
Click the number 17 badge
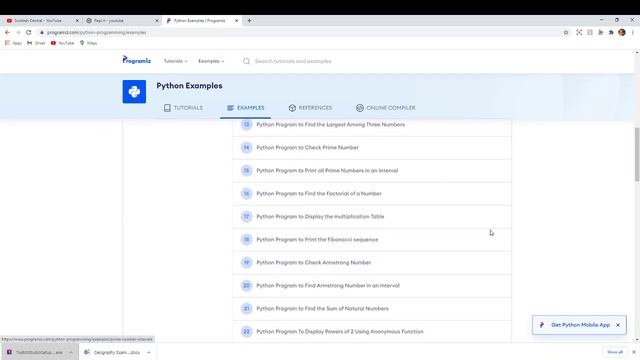pos(246,216)
